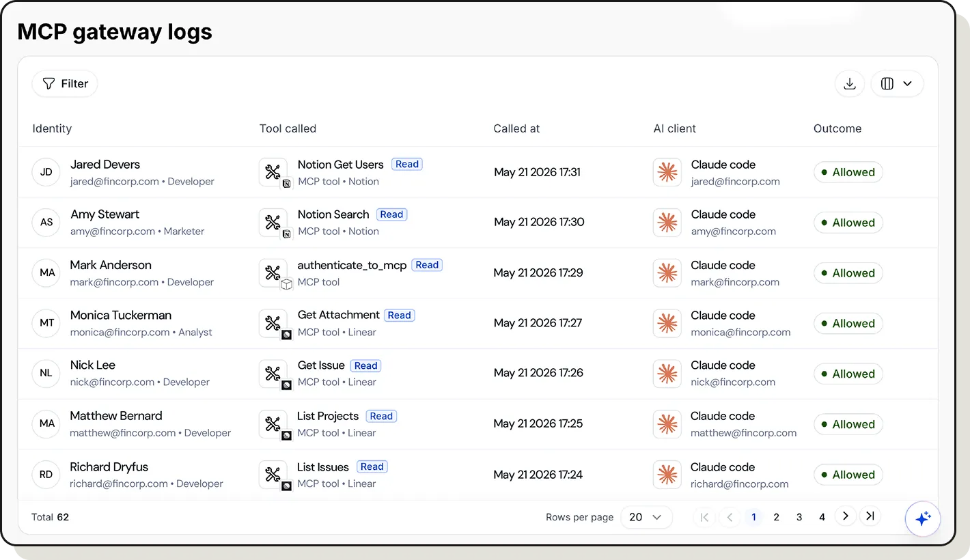Click Claude icon in Jared's row
The height and width of the screenshot is (560, 970).
667,172
